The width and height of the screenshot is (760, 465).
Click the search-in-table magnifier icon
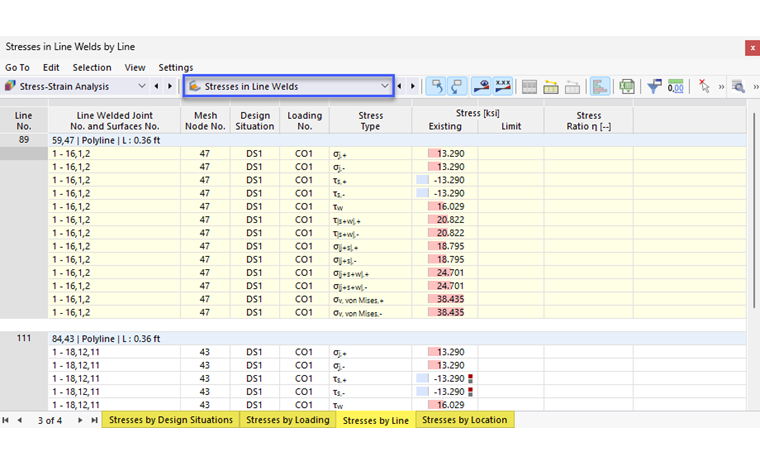tap(738, 87)
